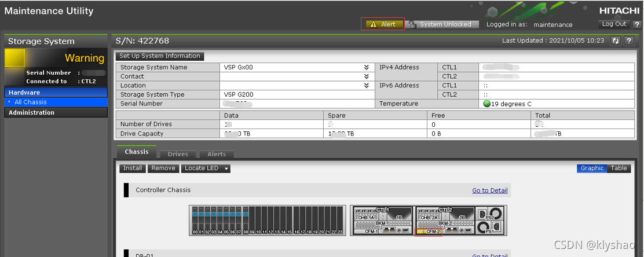Click the yellow Warning status square
644x257 pixels.
(15, 58)
